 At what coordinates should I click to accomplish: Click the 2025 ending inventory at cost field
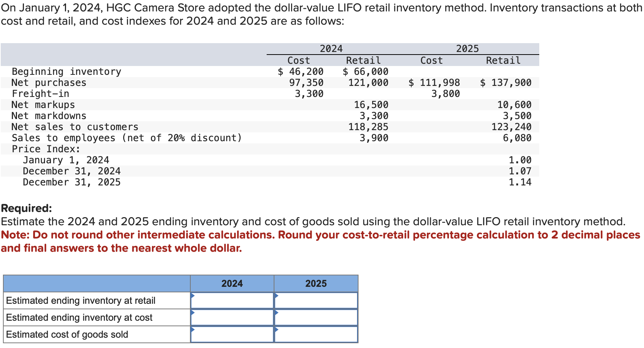[316, 317]
